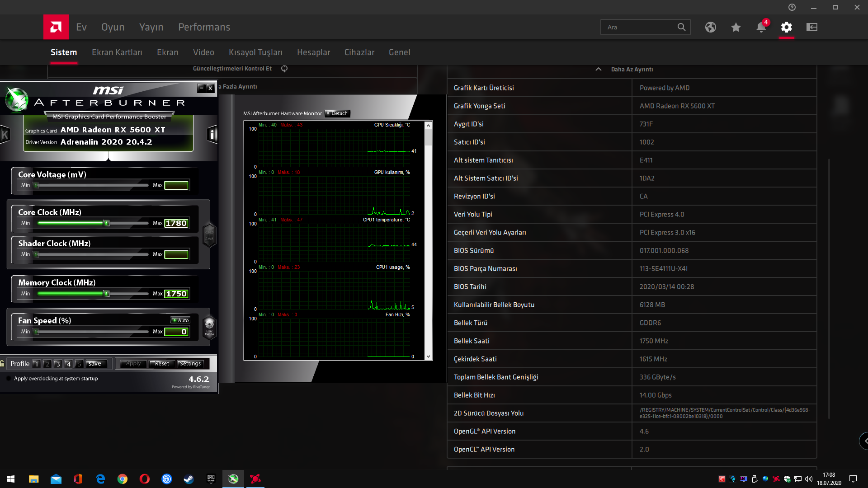Click the Afterburner Reset button
Image resolution: width=868 pixels, height=488 pixels.
[x=162, y=364]
